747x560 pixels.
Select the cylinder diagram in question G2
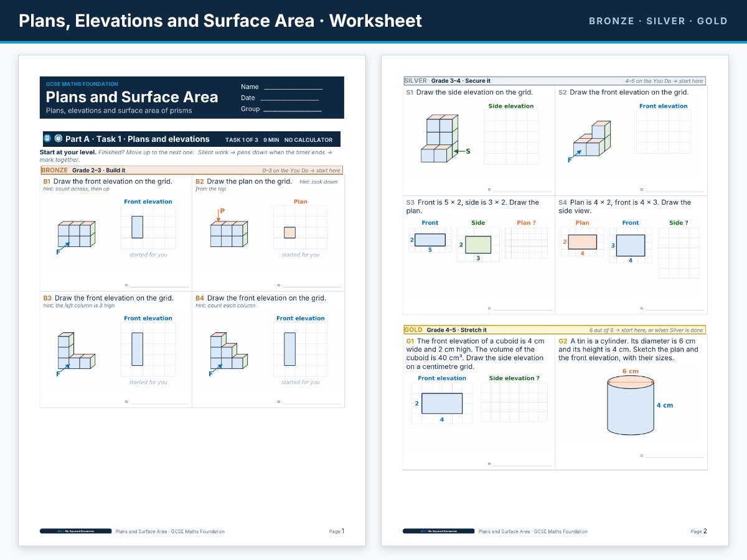point(631,405)
